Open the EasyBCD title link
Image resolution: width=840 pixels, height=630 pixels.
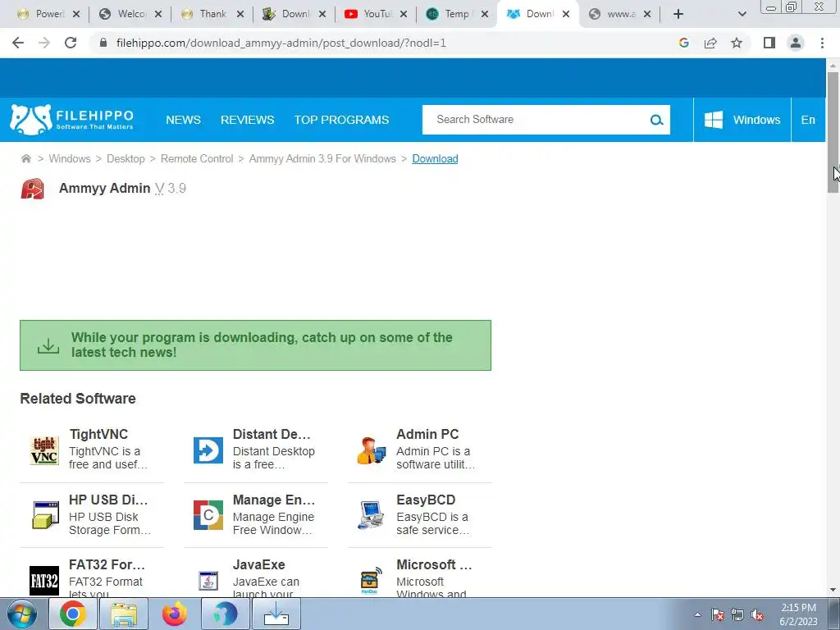coord(426,500)
